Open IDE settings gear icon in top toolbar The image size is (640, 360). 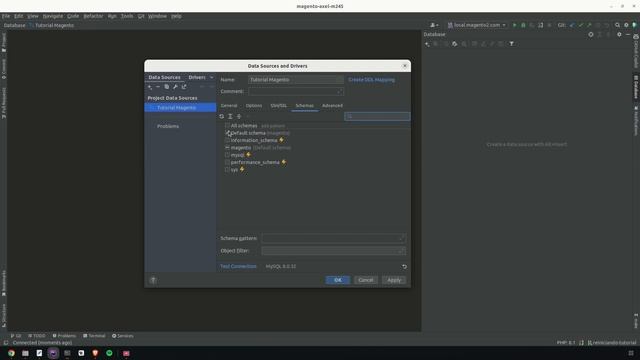626,25
